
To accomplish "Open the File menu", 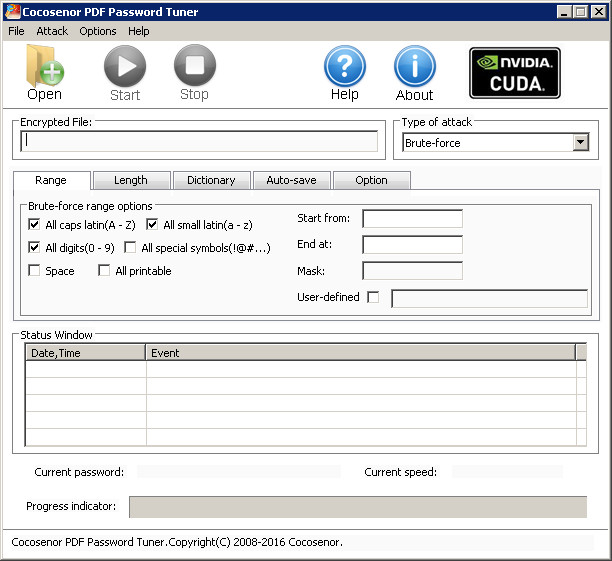I will 16,31.
